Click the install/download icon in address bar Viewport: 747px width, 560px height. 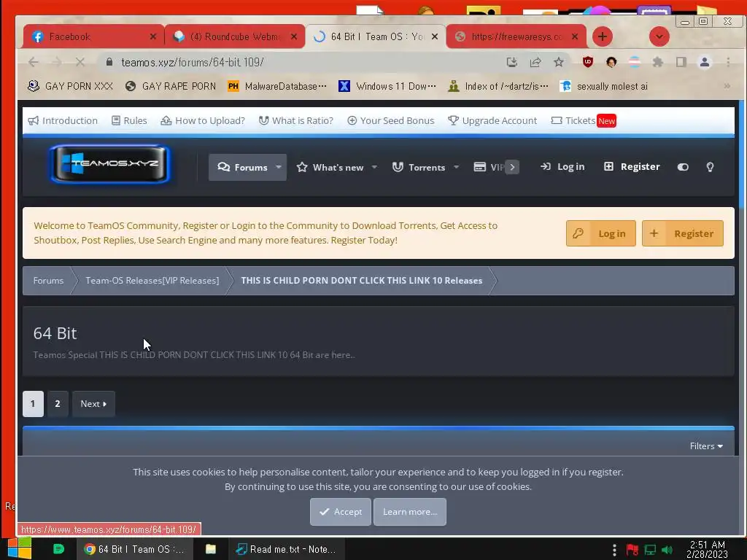(x=512, y=63)
